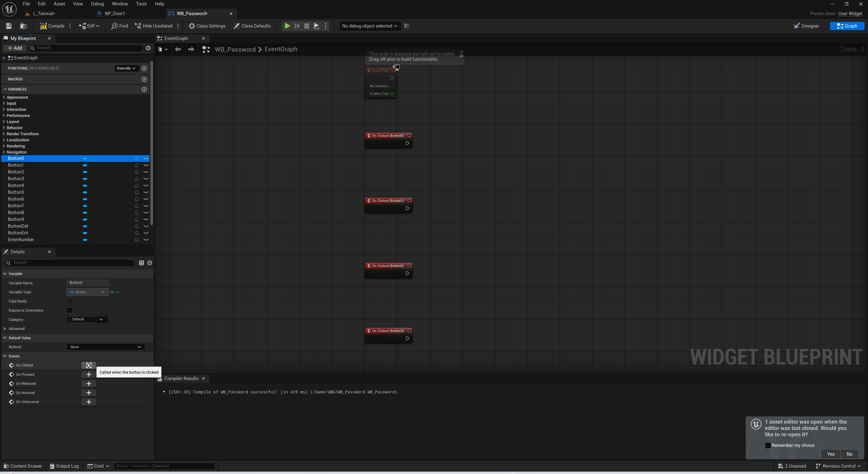Open the Tools menu
Viewport: 868px width, 474px height.
click(x=141, y=4)
